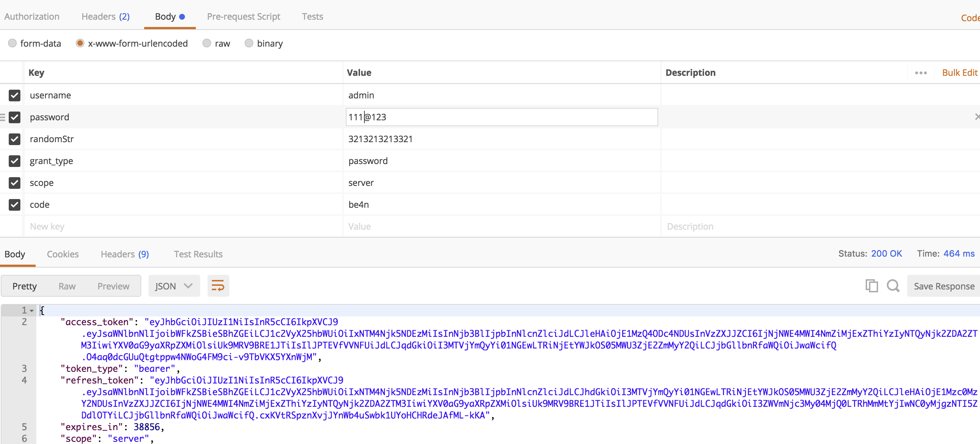Screen dimensions: 980x444
Task: Toggle text wrapping in the response viewer
Action: click(x=218, y=285)
